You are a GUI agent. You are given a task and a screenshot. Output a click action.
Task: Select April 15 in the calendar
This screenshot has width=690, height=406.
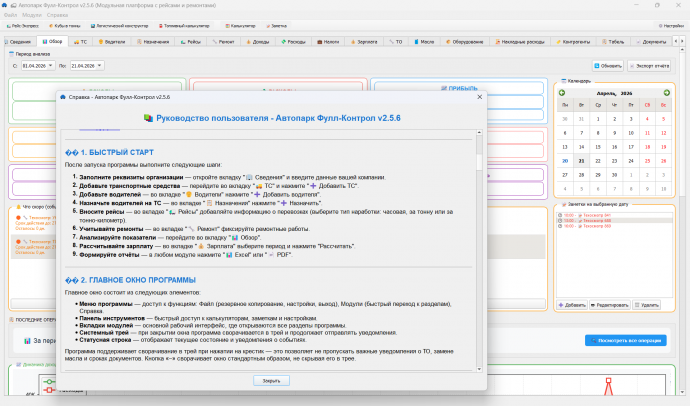pos(598,147)
